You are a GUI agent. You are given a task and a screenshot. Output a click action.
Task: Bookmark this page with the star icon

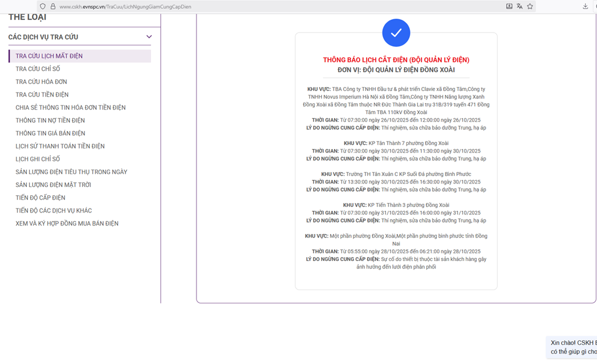(x=530, y=6)
